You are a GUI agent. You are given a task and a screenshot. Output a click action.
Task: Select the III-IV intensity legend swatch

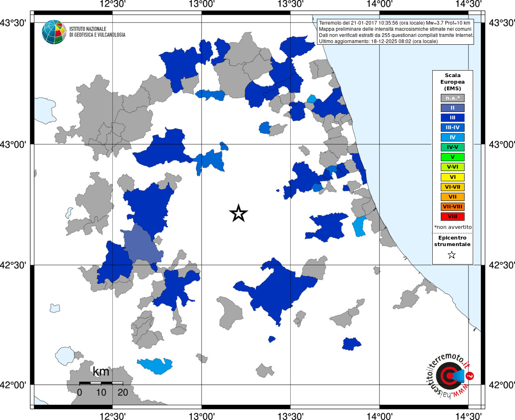coord(453,128)
